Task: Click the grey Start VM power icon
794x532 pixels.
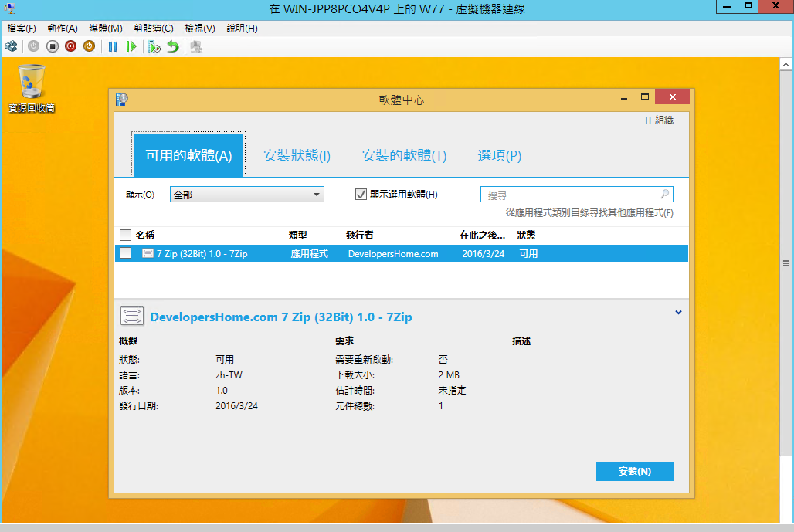Action: pyautogui.click(x=33, y=46)
